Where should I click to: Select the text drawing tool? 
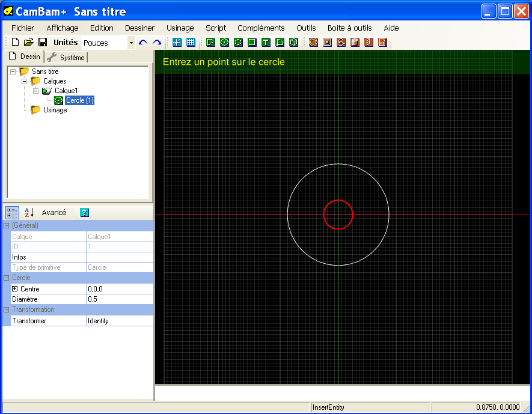[x=266, y=43]
